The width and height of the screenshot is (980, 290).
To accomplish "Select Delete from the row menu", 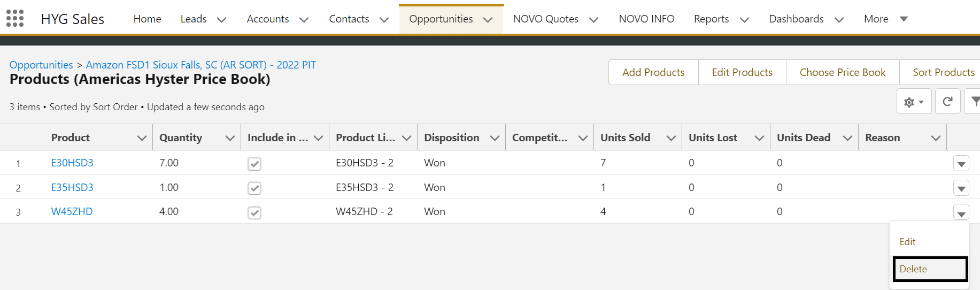I will 930,269.
